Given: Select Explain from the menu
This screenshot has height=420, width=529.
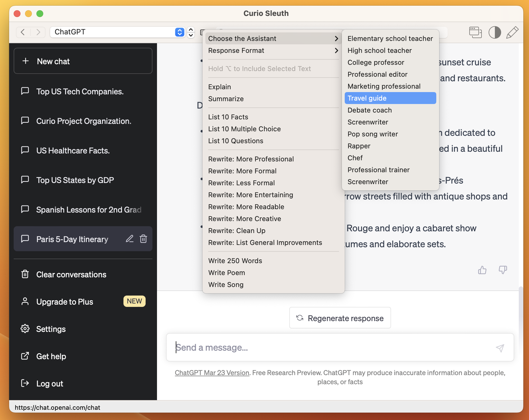Looking at the screenshot, I should point(273,87).
